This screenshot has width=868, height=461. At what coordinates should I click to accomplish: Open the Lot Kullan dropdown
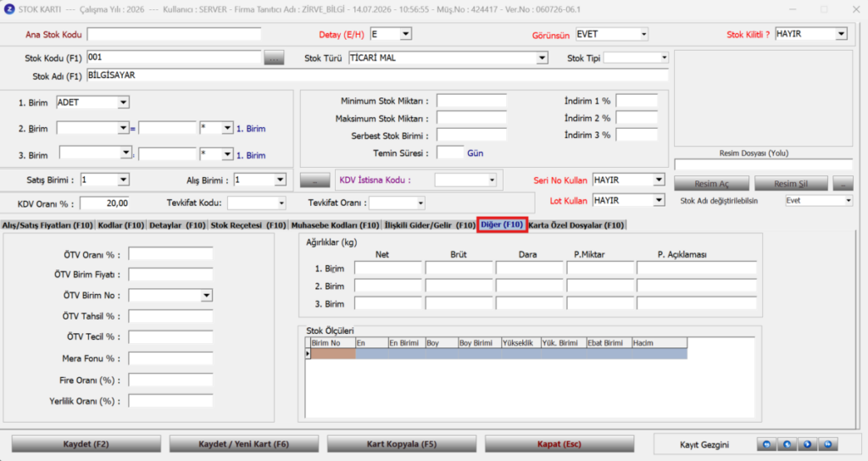coord(658,200)
